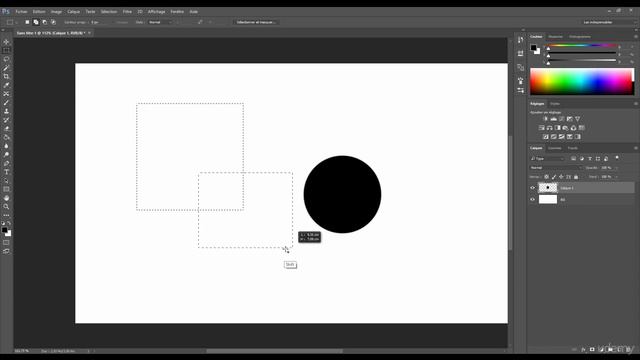The width and height of the screenshot is (640, 360).
Task: Toggle layer filtering switch
Action: (617, 158)
